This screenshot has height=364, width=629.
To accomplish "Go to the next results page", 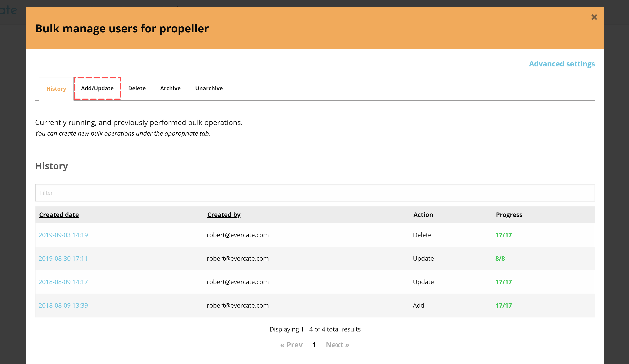I will click(x=337, y=345).
